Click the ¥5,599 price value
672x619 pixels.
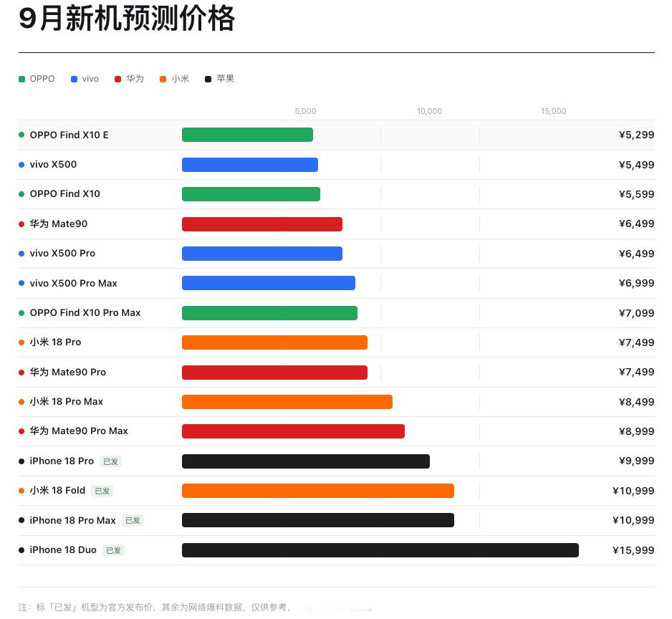[636, 194]
